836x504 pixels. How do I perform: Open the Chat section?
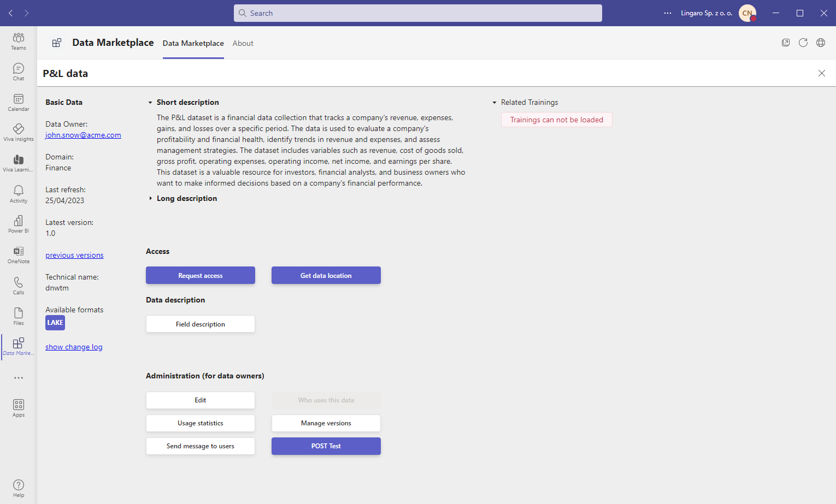click(x=19, y=72)
